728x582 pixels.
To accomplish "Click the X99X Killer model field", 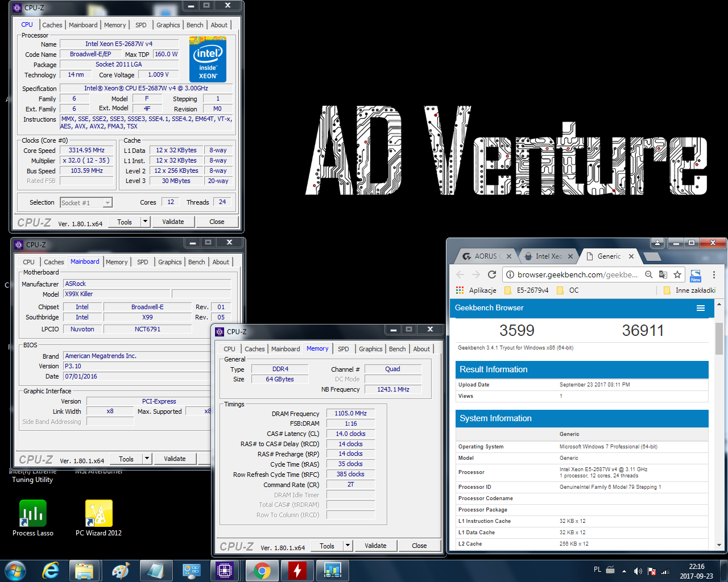I will [x=117, y=294].
